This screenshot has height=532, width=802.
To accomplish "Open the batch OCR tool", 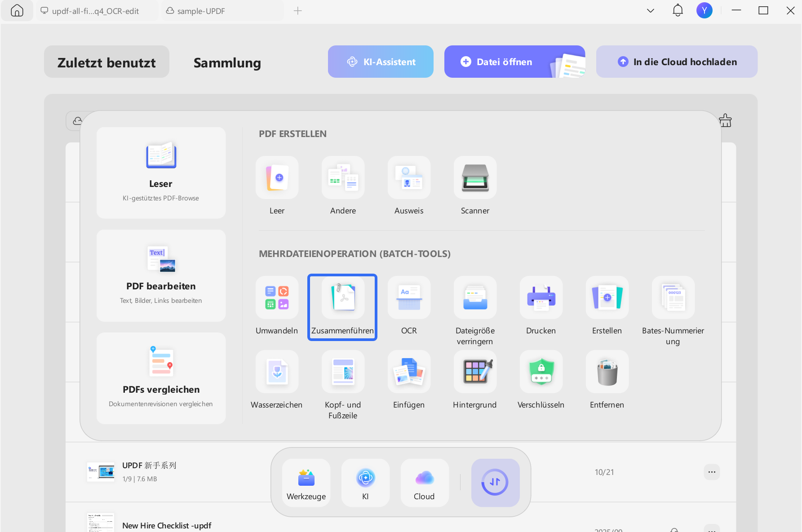I will (409, 297).
